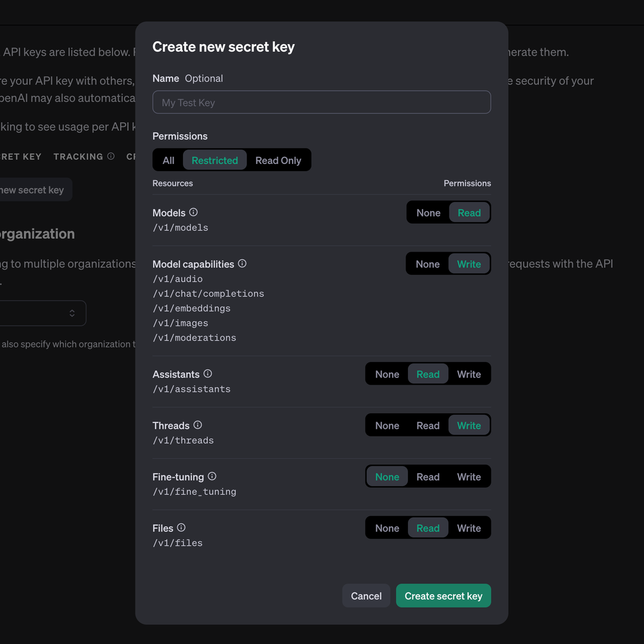Select the Read Only permissions tab
Viewport: 644px width, 644px height.
(278, 160)
